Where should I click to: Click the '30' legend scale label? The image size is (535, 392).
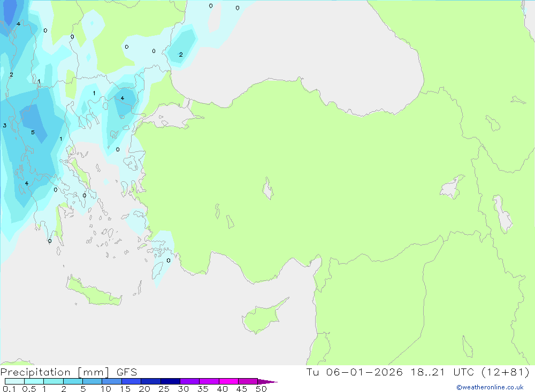coord(184,389)
